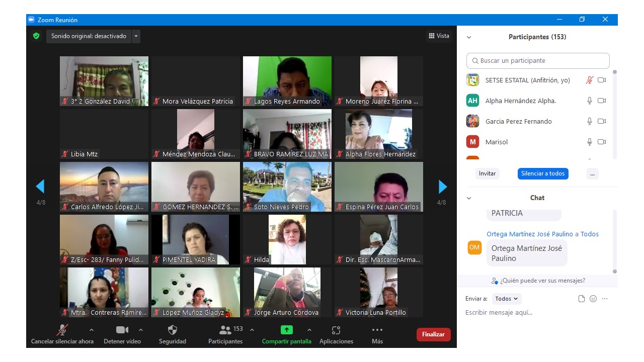Expand share screen options caret

pos(309,330)
